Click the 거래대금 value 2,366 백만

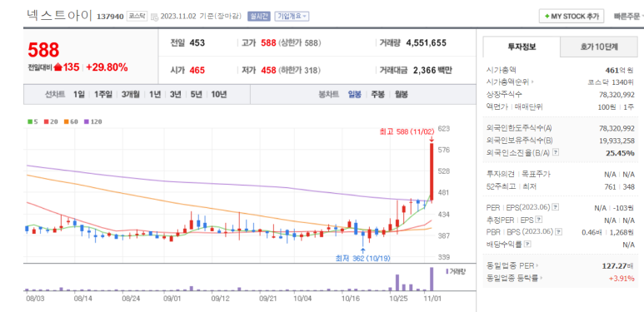pyautogui.click(x=432, y=70)
